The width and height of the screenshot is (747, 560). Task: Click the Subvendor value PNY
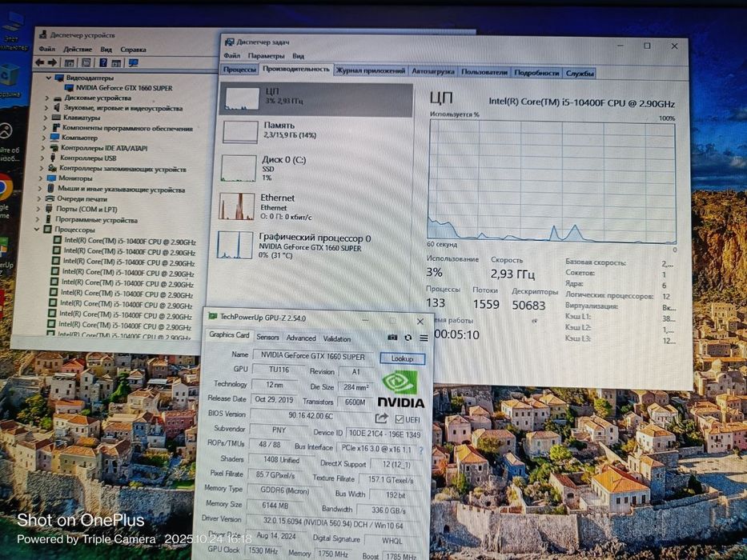click(279, 430)
